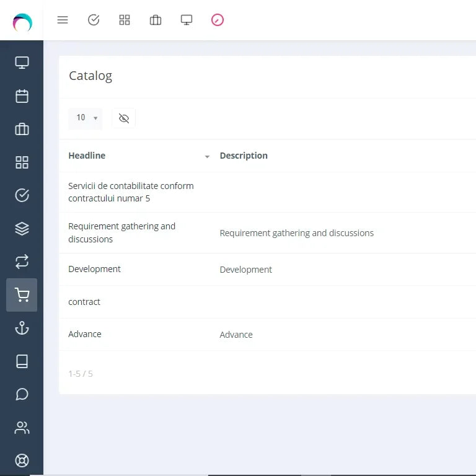This screenshot has width=476, height=476.
Task: Open the Advance catalog item
Action: pyautogui.click(x=85, y=334)
